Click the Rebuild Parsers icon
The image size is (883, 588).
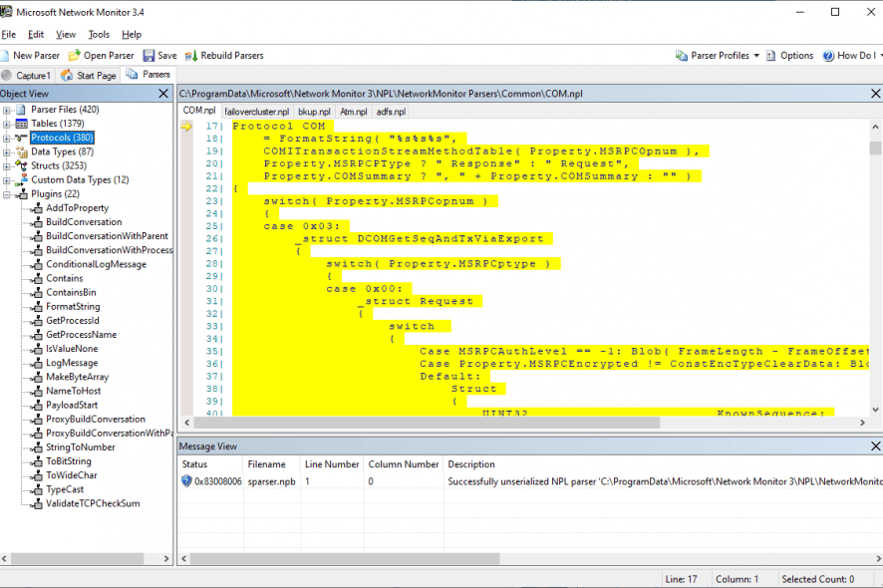point(191,55)
